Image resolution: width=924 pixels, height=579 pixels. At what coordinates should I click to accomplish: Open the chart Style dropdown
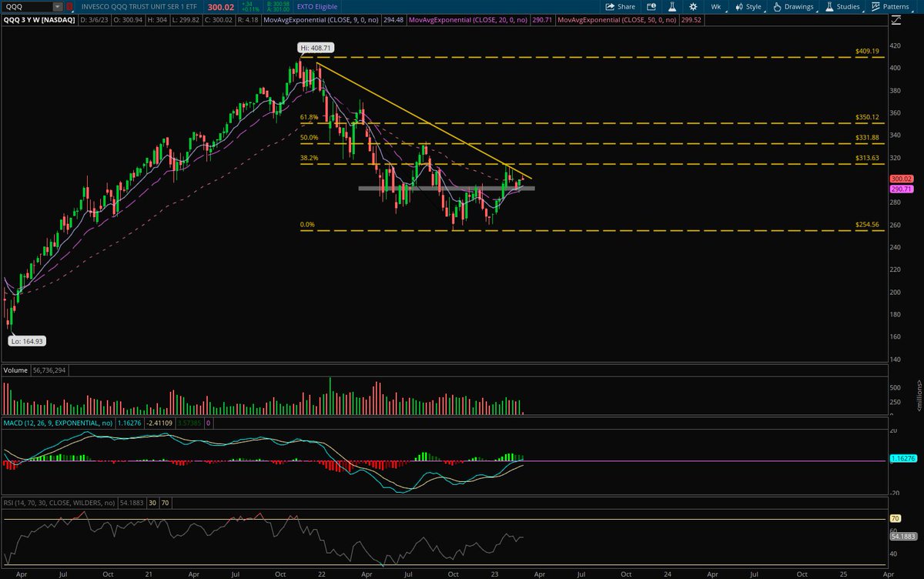[x=750, y=7]
